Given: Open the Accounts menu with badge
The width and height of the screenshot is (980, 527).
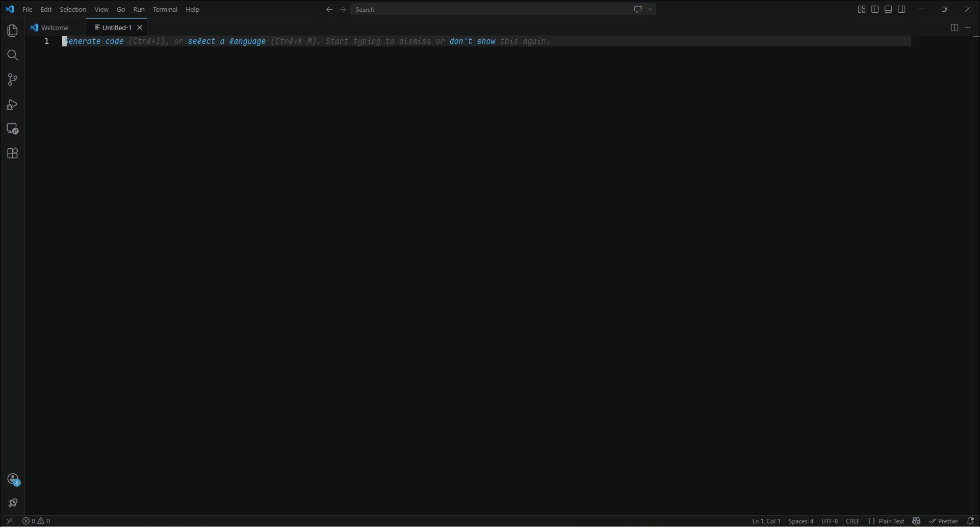Looking at the screenshot, I should coord(13,479).
